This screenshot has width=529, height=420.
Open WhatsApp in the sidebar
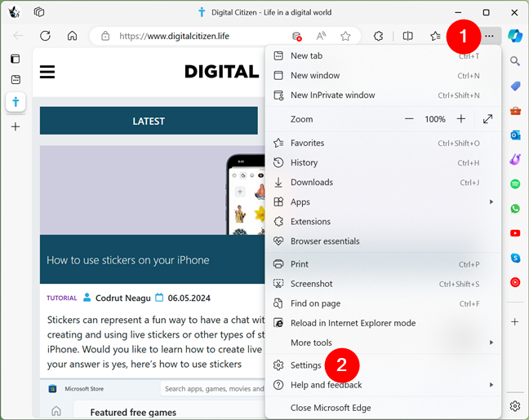coord(515,209)
